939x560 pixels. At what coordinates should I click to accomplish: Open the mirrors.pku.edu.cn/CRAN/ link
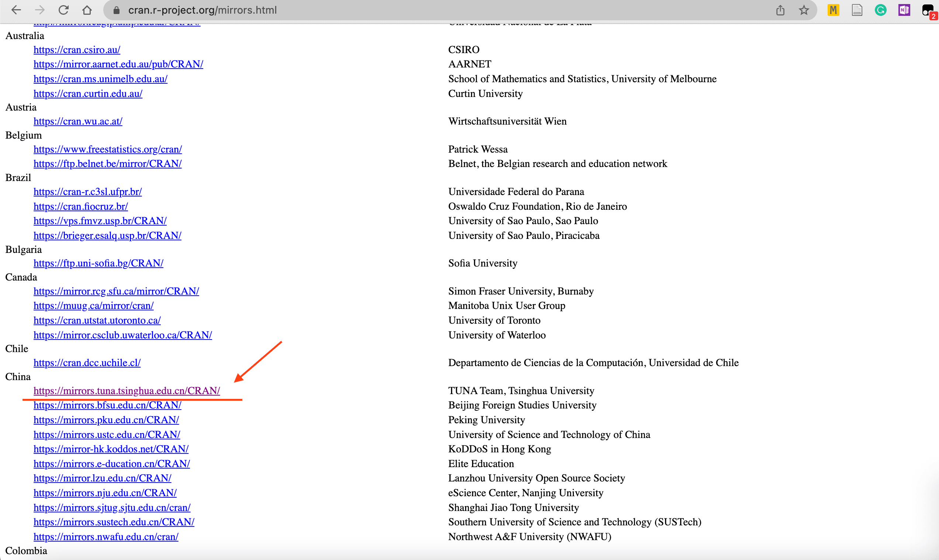(x=107, y=420)
